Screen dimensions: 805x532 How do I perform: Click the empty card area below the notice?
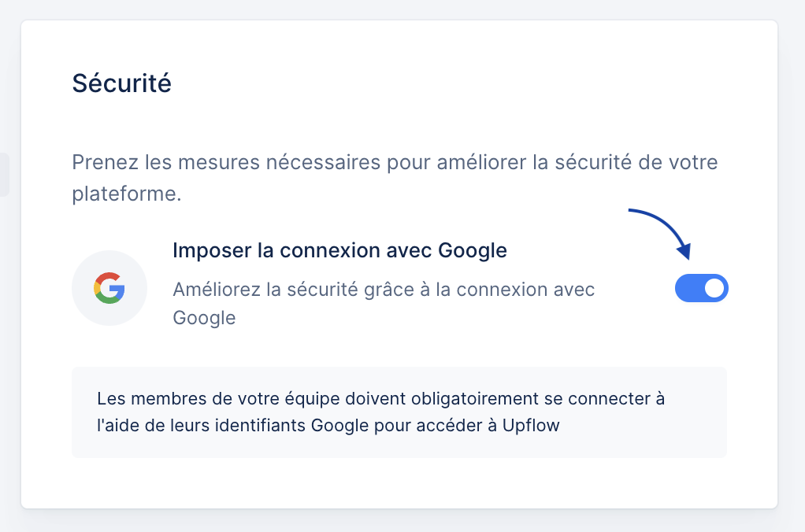point(399,482)
